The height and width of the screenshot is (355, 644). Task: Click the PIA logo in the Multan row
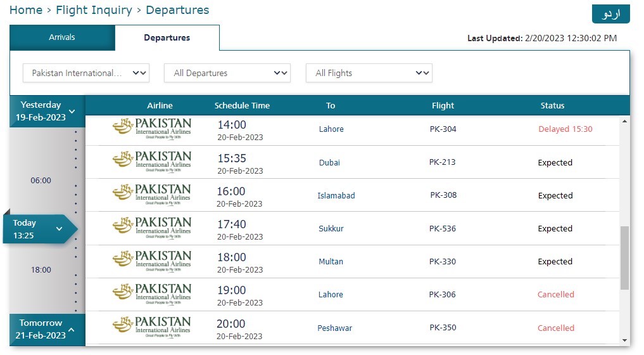point(151,261)
